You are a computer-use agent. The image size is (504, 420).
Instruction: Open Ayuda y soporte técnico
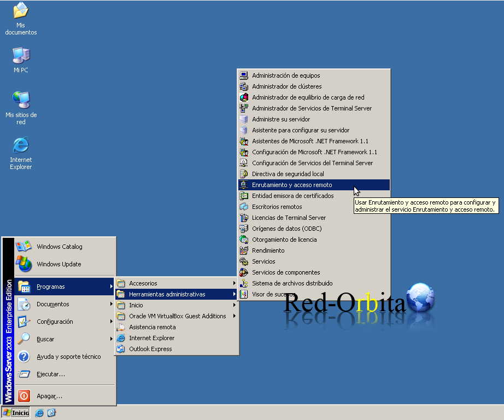[x=65, y=357]
